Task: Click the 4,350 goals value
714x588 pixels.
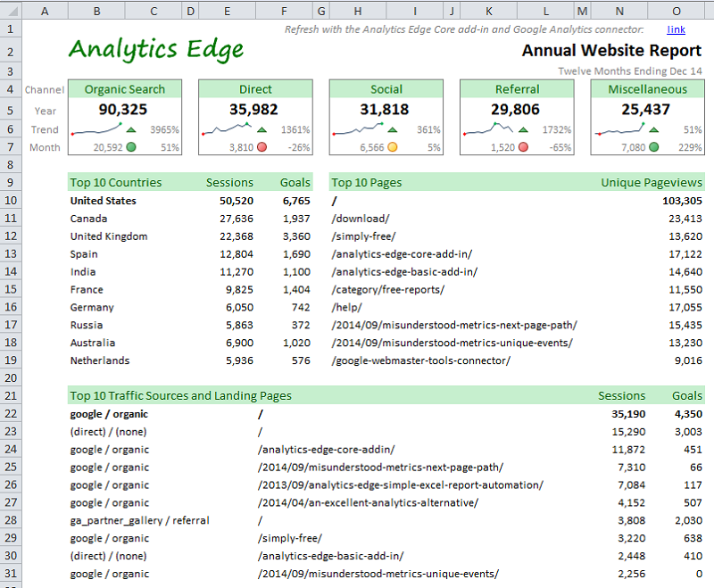Action: pos(688,414)
